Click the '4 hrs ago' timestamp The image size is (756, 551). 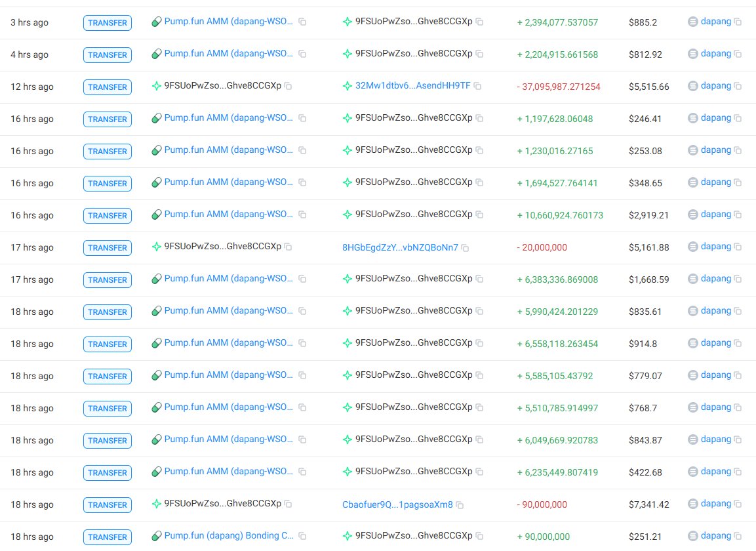coord(30,54)
